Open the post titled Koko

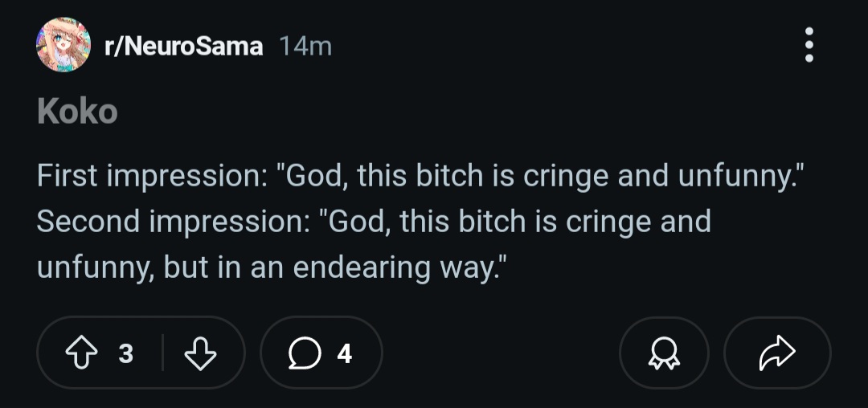[77, 112]
